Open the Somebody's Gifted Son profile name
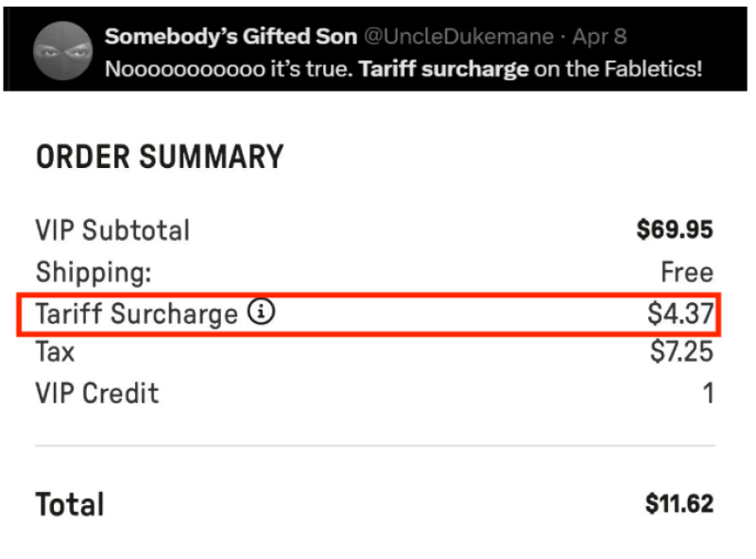The image size is (756, 559). click(x=231, y=37)
